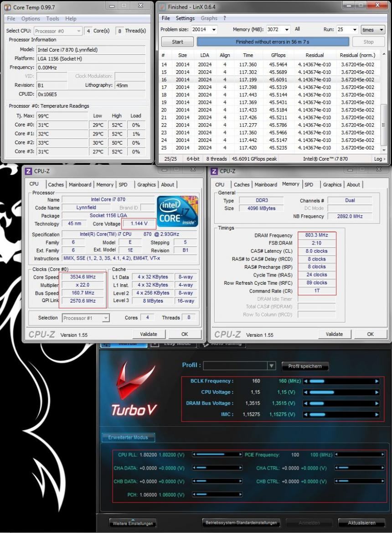Click the CHA DATA right arrow
Image resolution: width=392 pixels, height=533 pixels.
pos(240,468)
